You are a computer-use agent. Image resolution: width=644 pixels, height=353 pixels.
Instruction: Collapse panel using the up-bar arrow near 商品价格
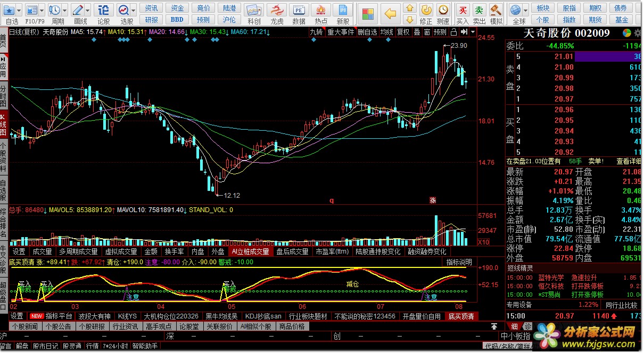pyautogui.click(x=494, y=326)
